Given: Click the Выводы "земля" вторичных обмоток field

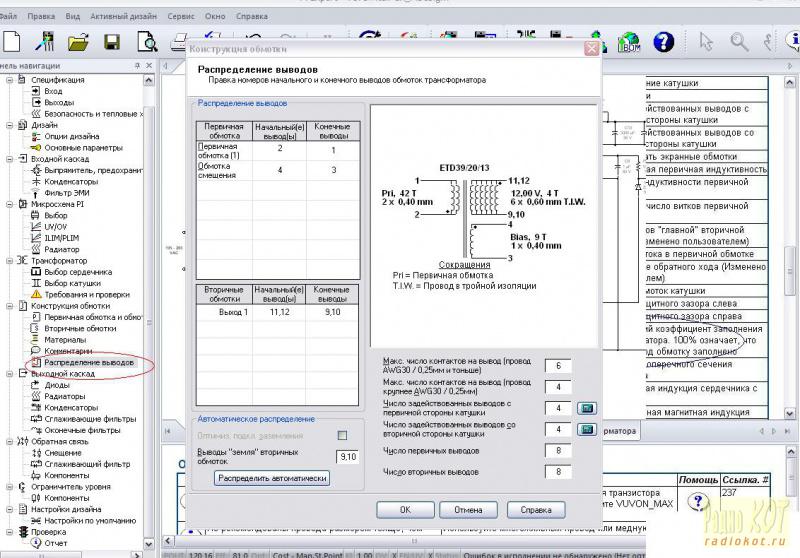Looking at the screenshot, I should pos(348,456).
